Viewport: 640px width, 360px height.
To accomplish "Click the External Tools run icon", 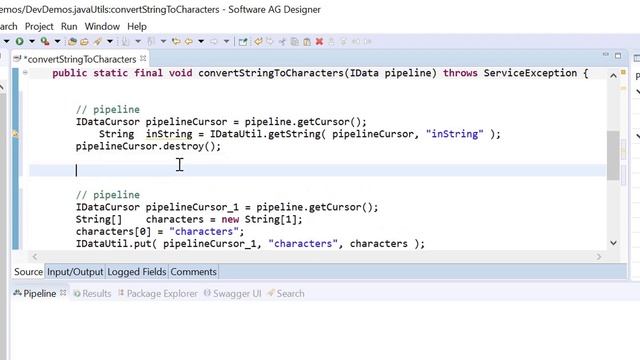I will pos(45,41).
